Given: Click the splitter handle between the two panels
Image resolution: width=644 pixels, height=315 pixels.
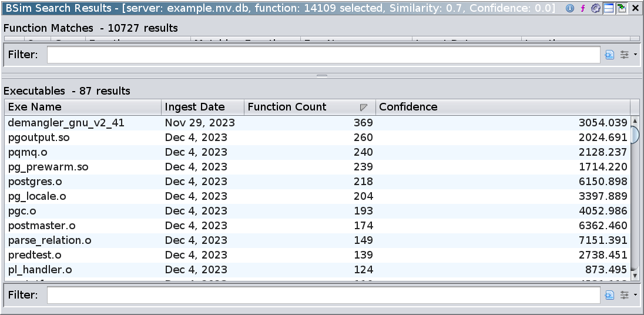Looking at the screenshot, I should point(321,76).
